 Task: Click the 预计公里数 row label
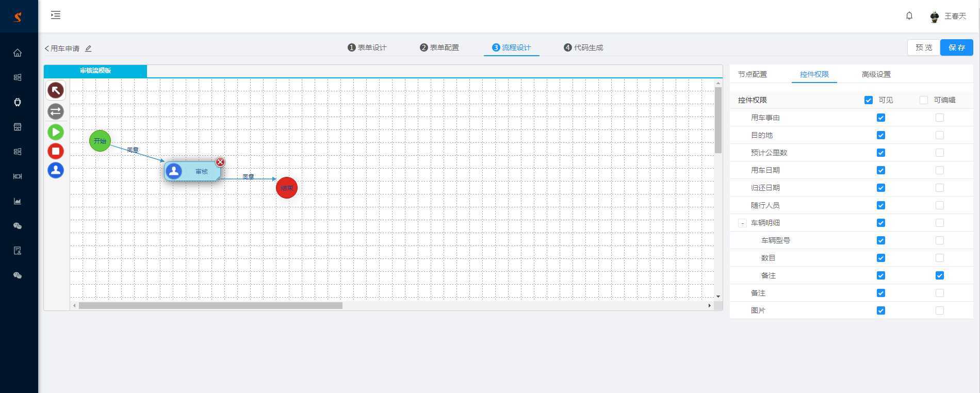769,153
